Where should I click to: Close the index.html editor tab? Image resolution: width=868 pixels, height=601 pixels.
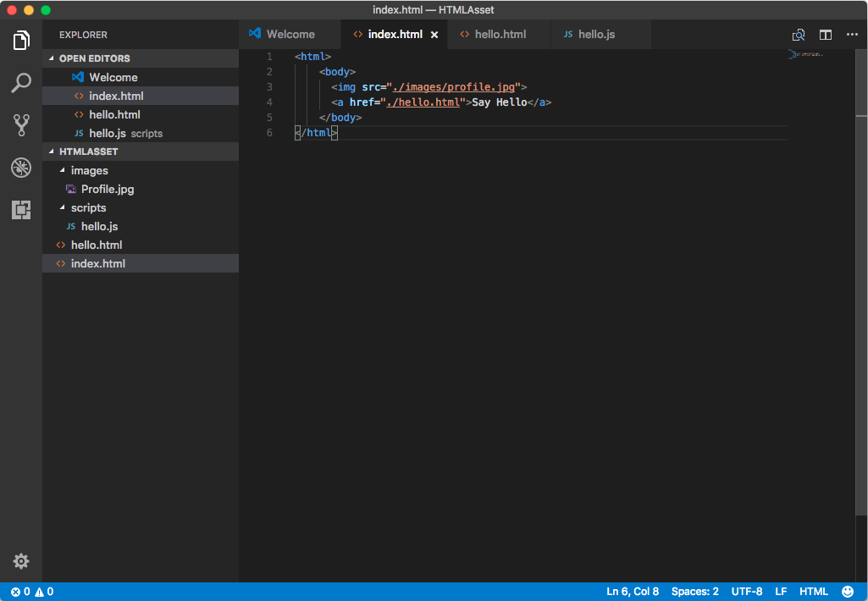(434, 35)
